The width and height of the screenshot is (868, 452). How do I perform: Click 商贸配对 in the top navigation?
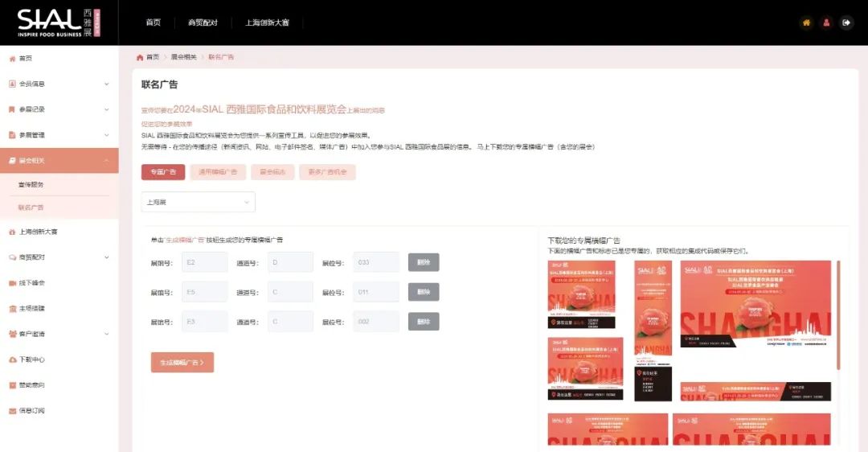(x=203, y=23)
